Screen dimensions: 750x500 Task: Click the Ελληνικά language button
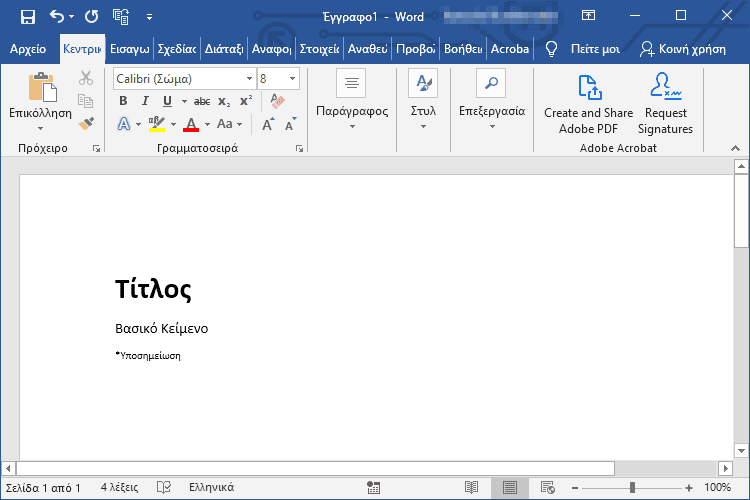[x=211, y=487]
